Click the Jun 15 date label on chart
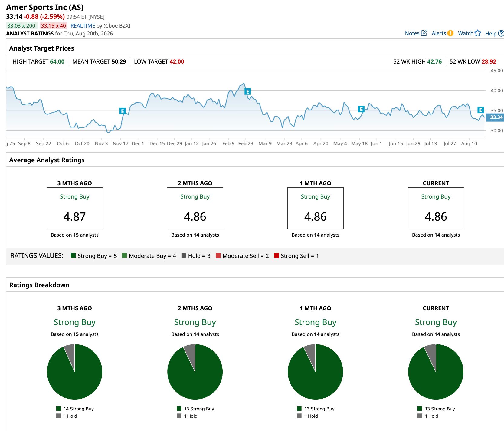Viewport: 504px width, 431px height. [396, 143]
